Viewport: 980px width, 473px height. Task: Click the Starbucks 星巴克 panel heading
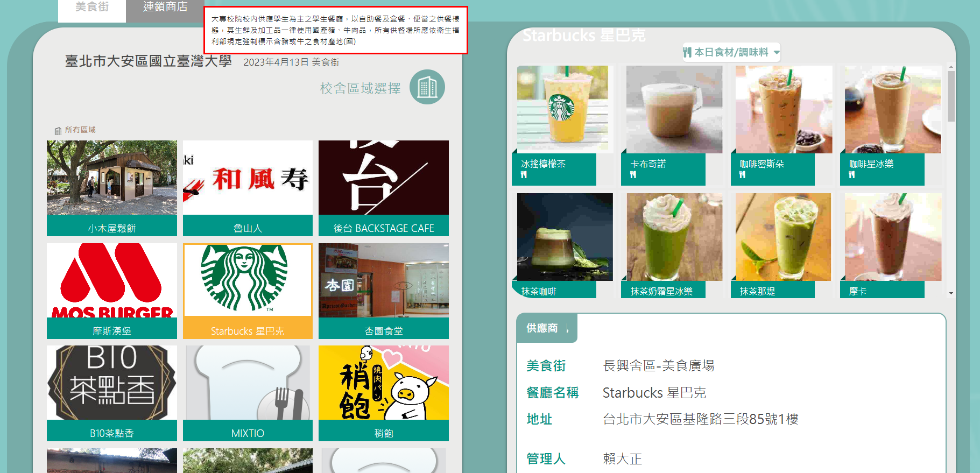point(584,36)
